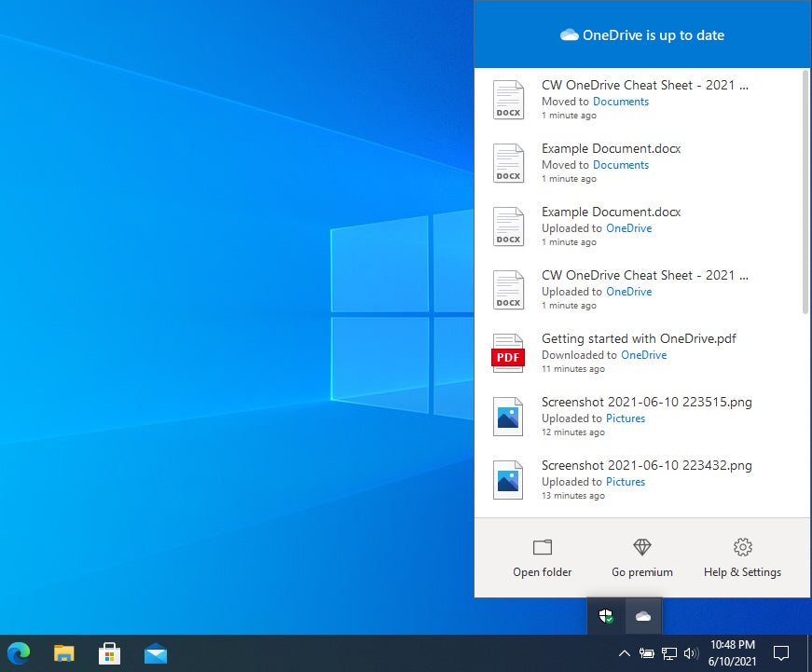Open the OneDrive link under Getting started with OneDrive.pdf

643,354
